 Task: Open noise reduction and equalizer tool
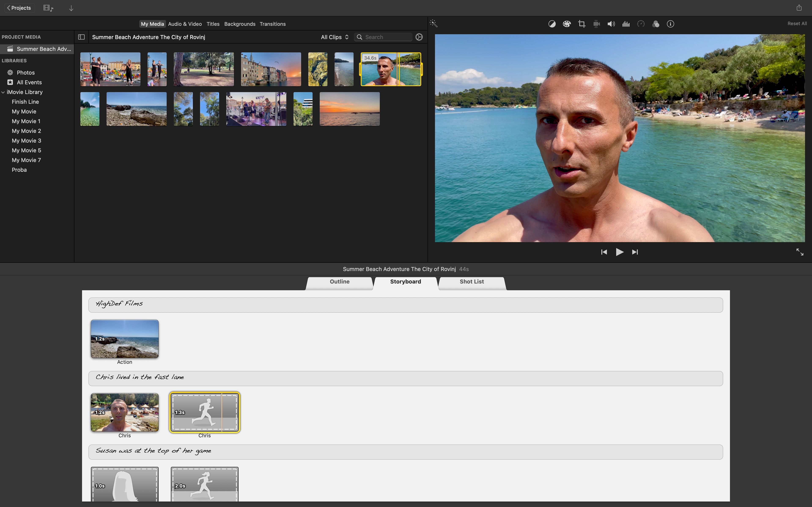click(x=626, y=24)
